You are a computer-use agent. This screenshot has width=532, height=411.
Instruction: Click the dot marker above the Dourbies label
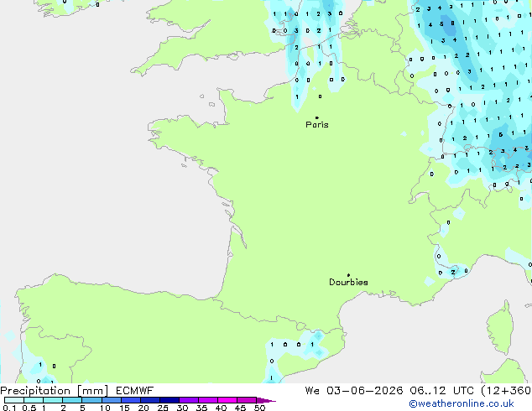pos(348,275)
